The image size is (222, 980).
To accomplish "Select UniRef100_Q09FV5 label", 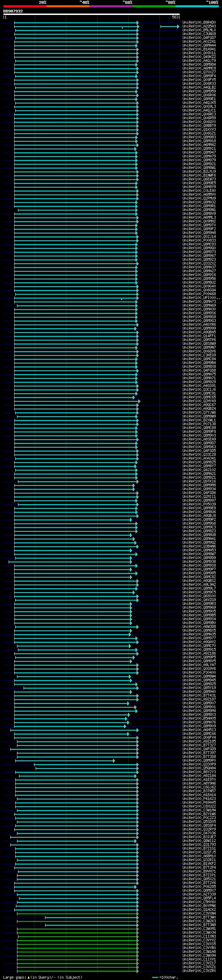I will pos(199,80).
